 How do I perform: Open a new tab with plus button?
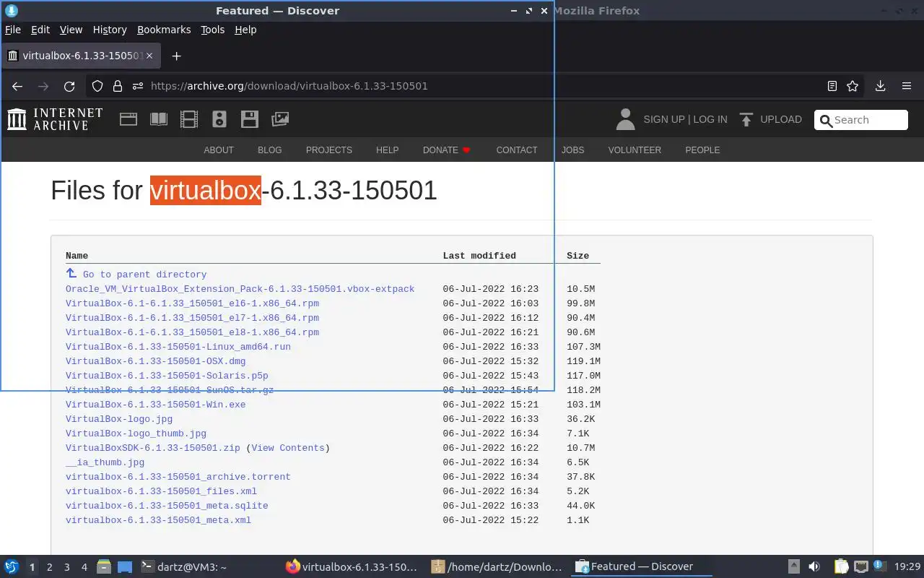176,56
